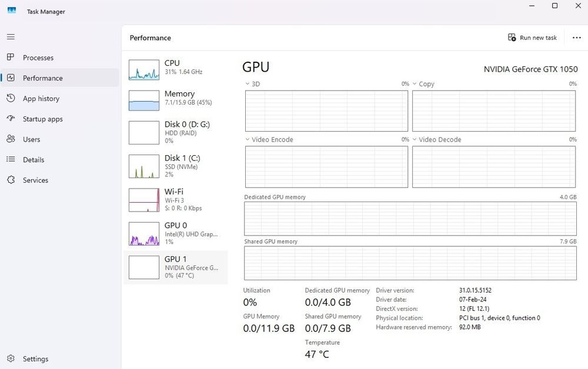This screenshot has width=588, height=369.
Task: Click the SSD (NVMe) label under Disk 1
Action: click(181, 167)
